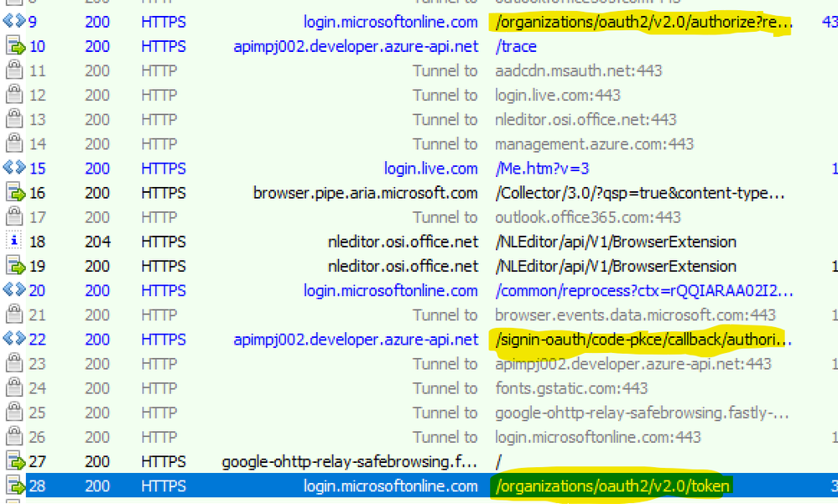Click the lock icon of session 21
The height and width of the screenshot is (504, 838).
[x=14, y=315]
